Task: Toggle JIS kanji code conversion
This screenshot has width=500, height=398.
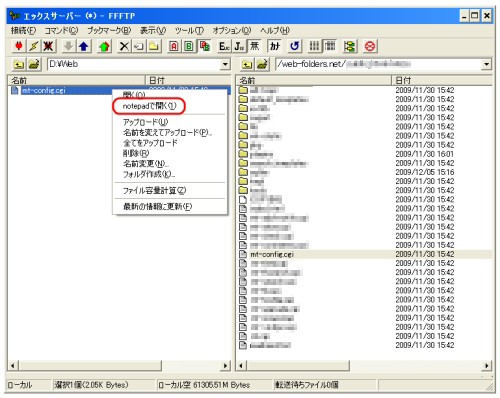Action: click(x=239, y=46)
